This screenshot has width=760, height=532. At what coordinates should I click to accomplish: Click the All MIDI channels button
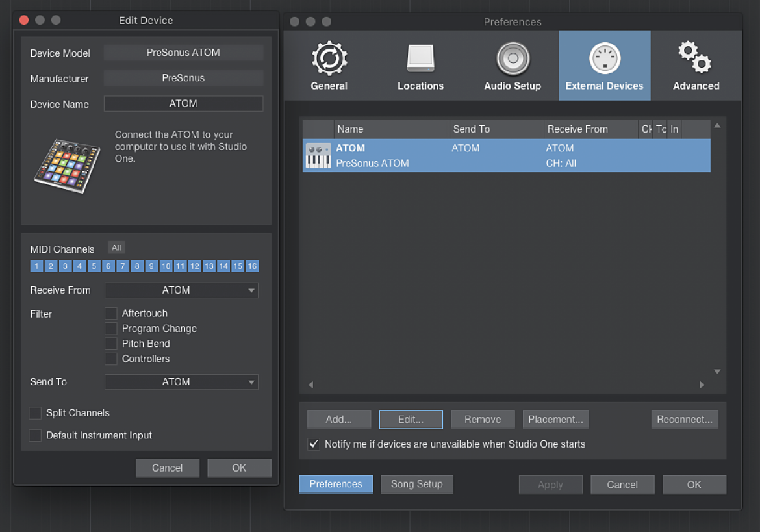116,247
